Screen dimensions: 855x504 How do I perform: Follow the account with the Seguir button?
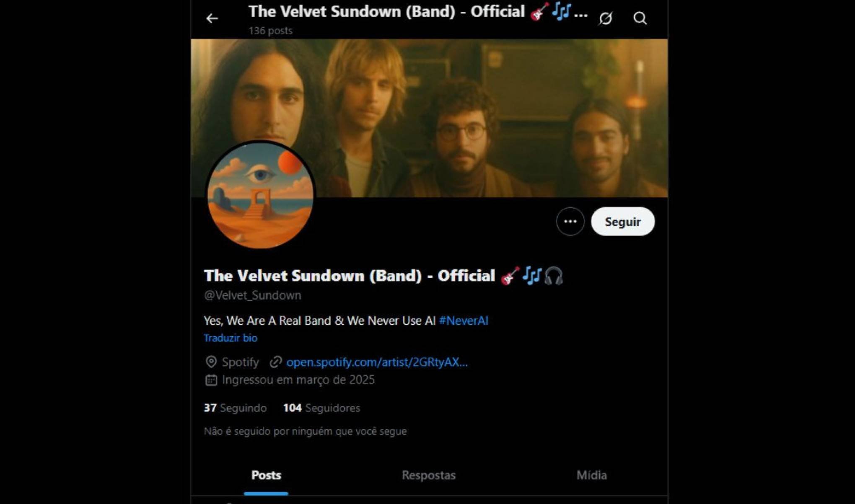pos(622,222)
